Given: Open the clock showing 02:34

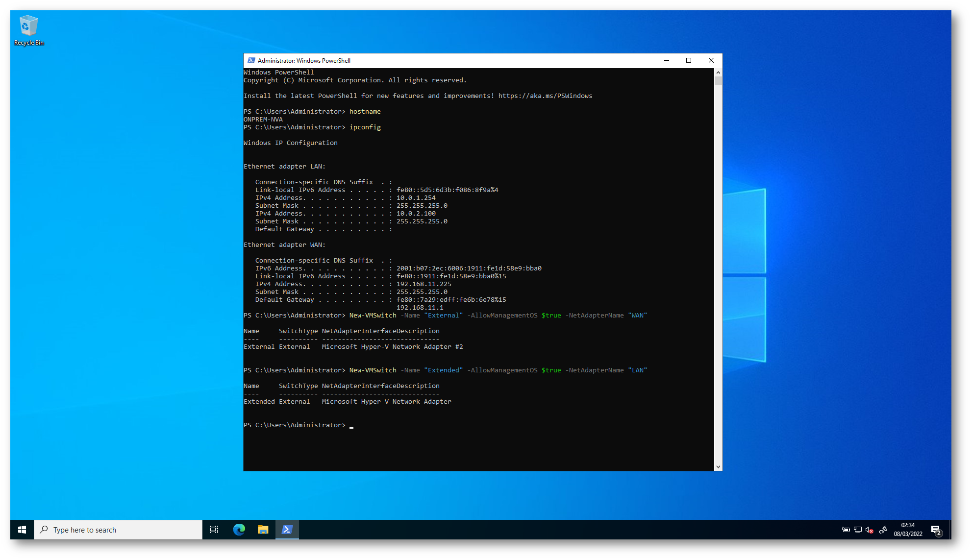Looking at the screenshot, I should pyautogui.click(x=908, y=530).
